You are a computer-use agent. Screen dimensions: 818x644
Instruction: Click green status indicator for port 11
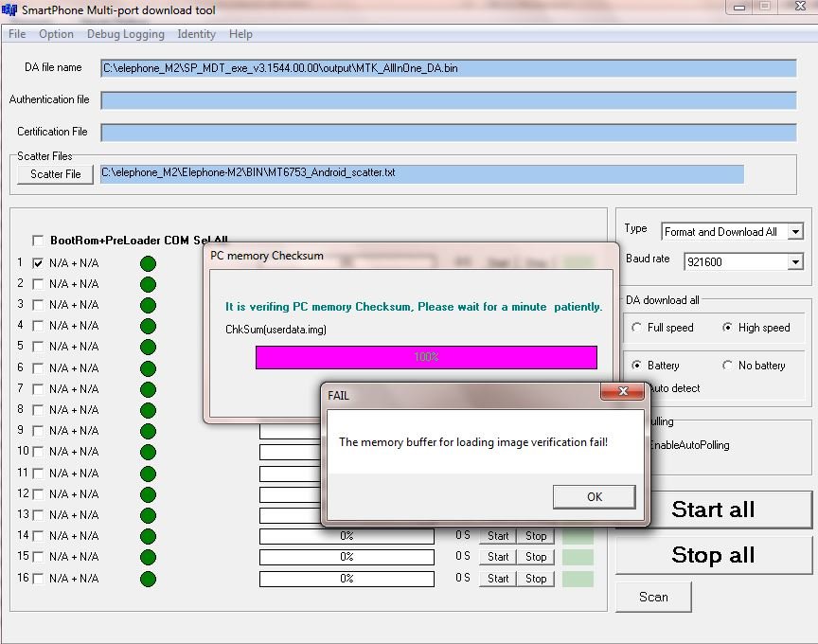point(148,474)
